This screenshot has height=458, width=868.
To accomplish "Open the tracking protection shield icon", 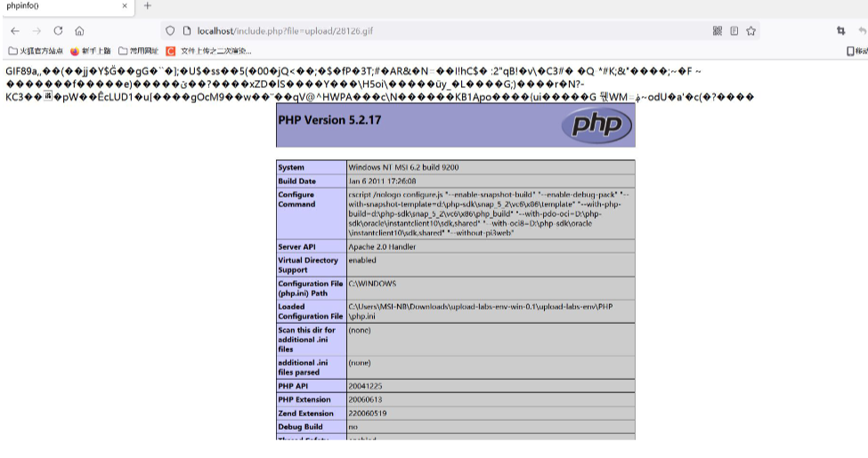I will [171, 30].
